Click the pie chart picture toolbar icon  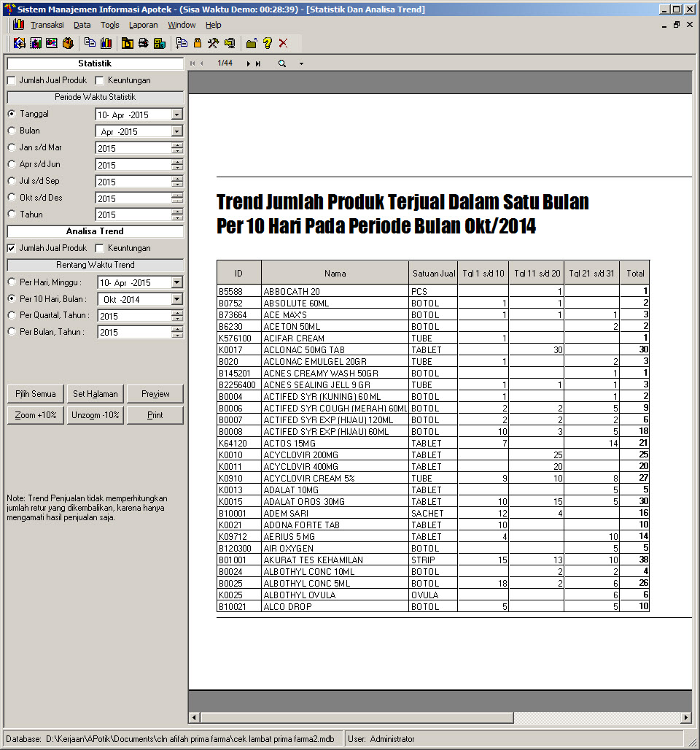tap(52, 43)
